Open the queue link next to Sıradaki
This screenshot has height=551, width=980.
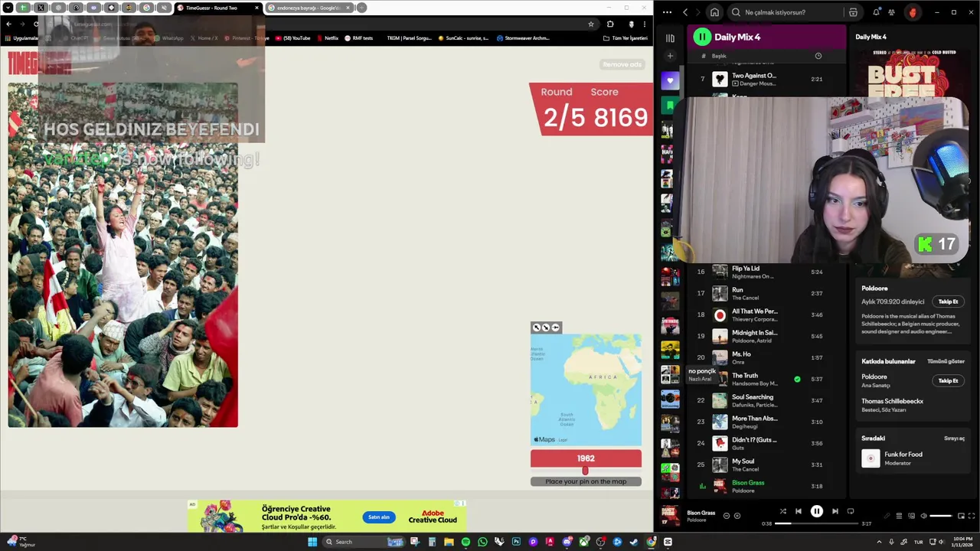click(x=954, y=439)
